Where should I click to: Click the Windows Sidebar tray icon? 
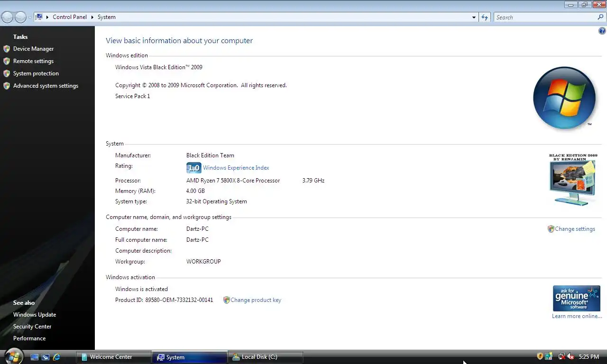click(x=549, y=356)
